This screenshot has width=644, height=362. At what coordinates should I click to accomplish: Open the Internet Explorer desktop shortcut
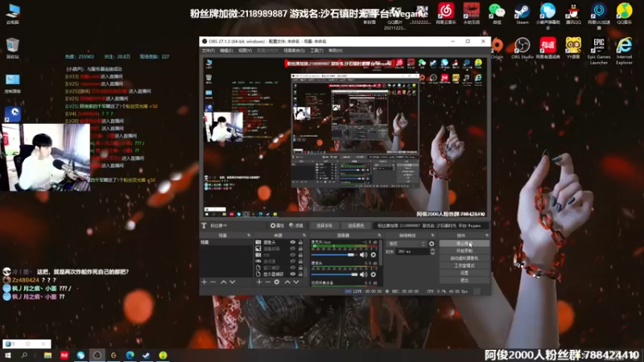[625, 51]
